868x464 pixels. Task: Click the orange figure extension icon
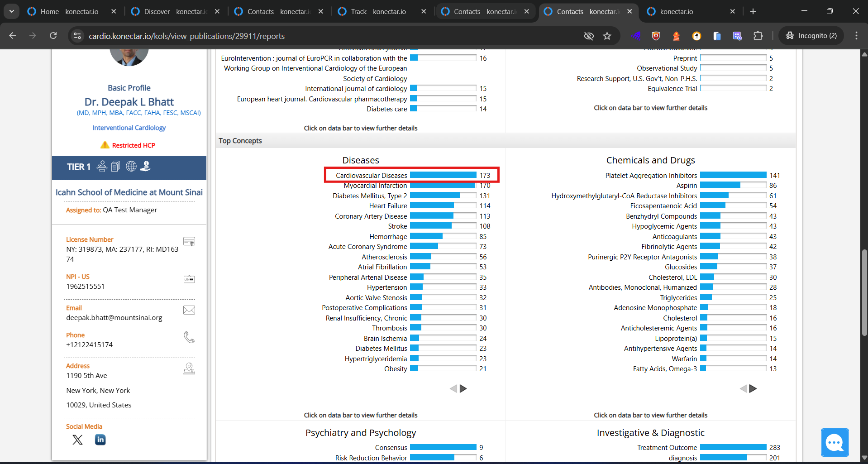676,36
